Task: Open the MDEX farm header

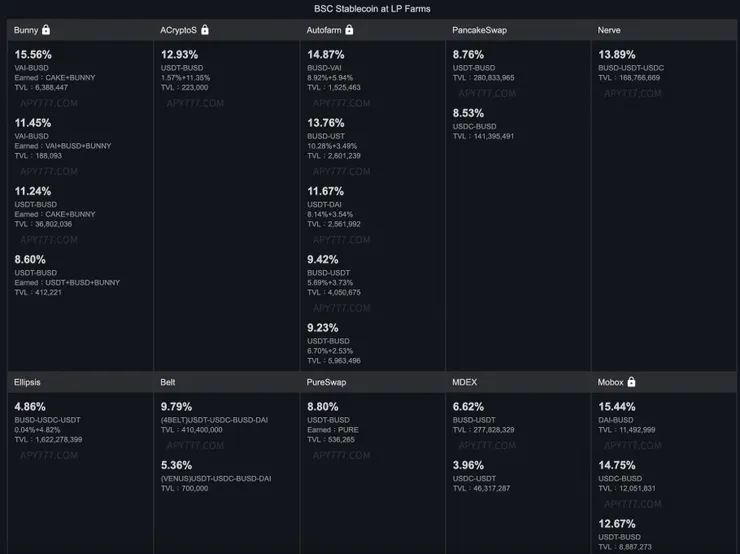Action: (x=466, y=382)
